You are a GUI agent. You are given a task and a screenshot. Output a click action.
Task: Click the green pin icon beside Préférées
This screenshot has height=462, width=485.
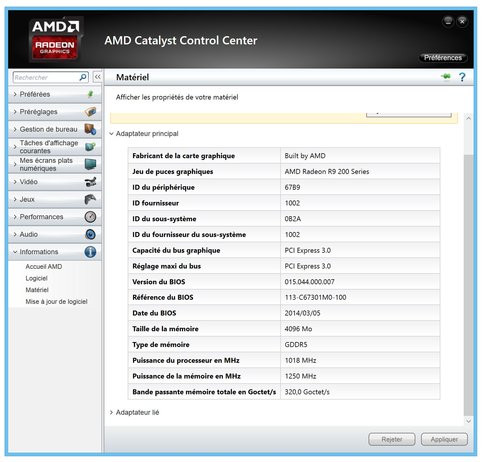click(90, 94)
